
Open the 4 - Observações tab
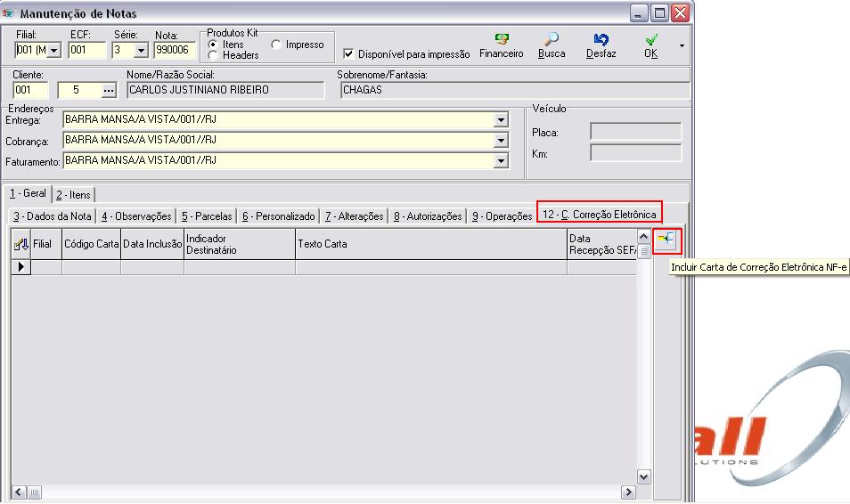136,216
